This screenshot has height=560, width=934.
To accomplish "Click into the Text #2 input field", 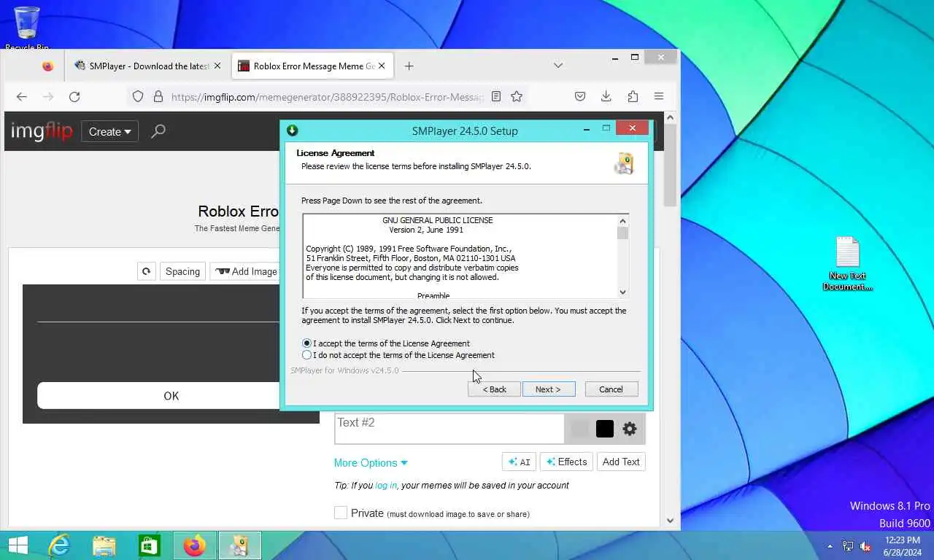I will (x=449, y=429).
